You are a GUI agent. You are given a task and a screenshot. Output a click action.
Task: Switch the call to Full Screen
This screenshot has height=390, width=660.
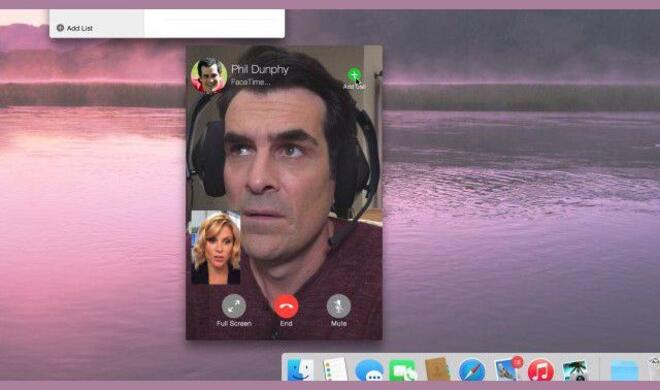pyautogui.click(x=234, y=306)
